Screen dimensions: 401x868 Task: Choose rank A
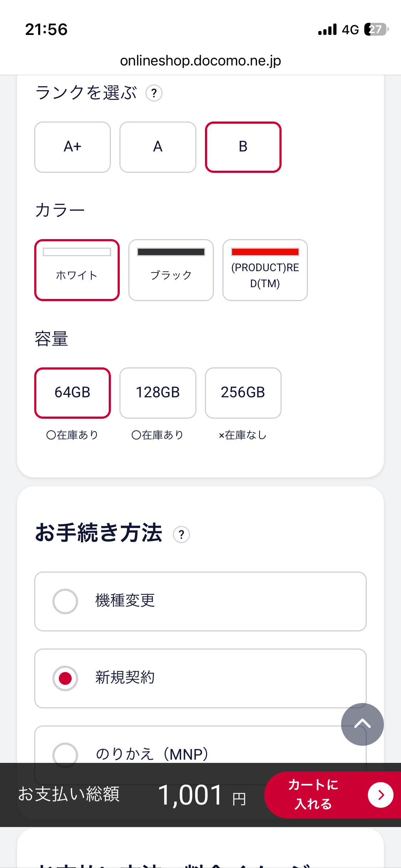pyautogui.click(x=158, y=147)
